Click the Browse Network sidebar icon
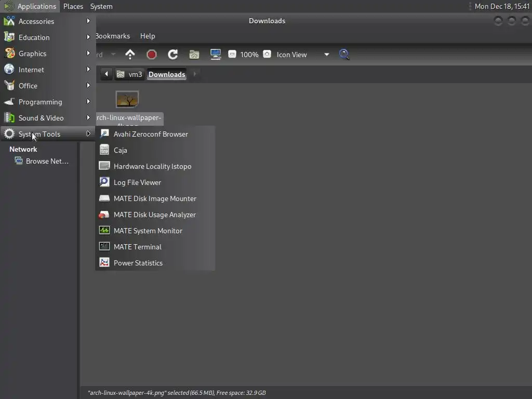The image size is (532, 399). (x=19, y=161)
